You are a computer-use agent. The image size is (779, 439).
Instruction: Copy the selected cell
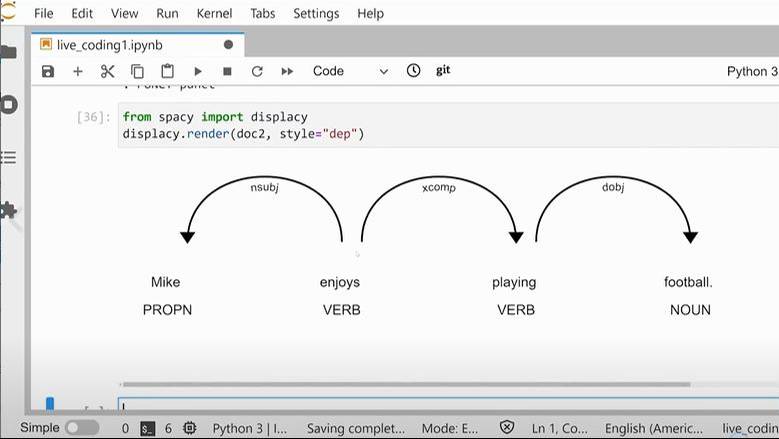point(138,72)
